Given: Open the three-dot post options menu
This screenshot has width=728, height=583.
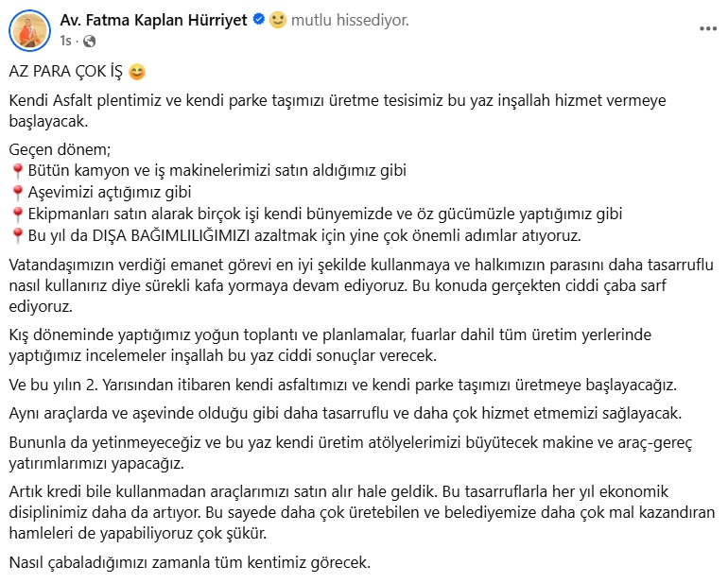Looking at the screenshot, I should 708,28.
